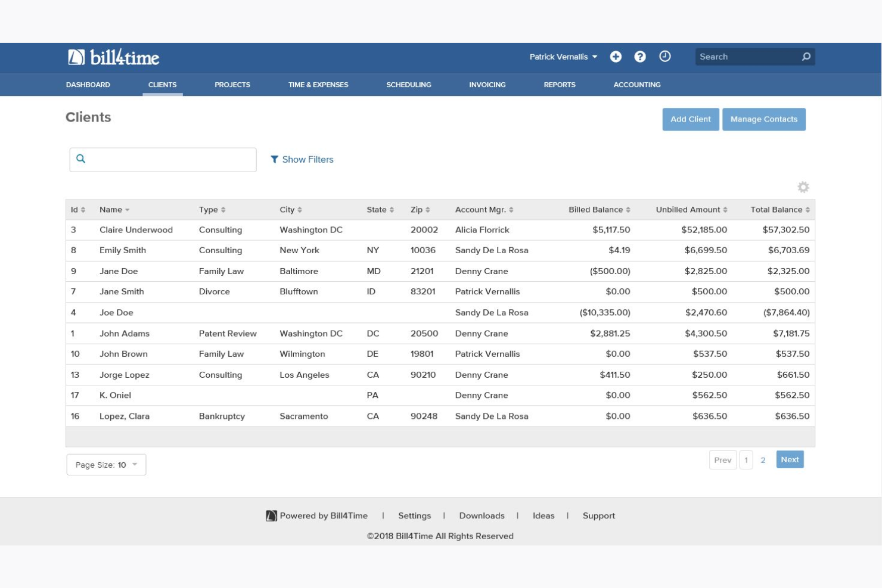Click the clock timer icon in header
The width and height of the screenshot is (882, 588).
[665, 56]
